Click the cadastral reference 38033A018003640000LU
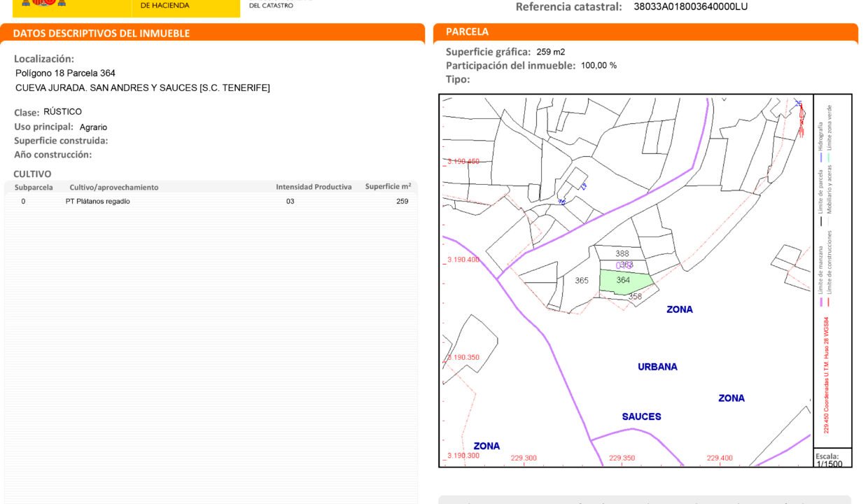Screen dimensions: 868x504 [x=690, y=7]
